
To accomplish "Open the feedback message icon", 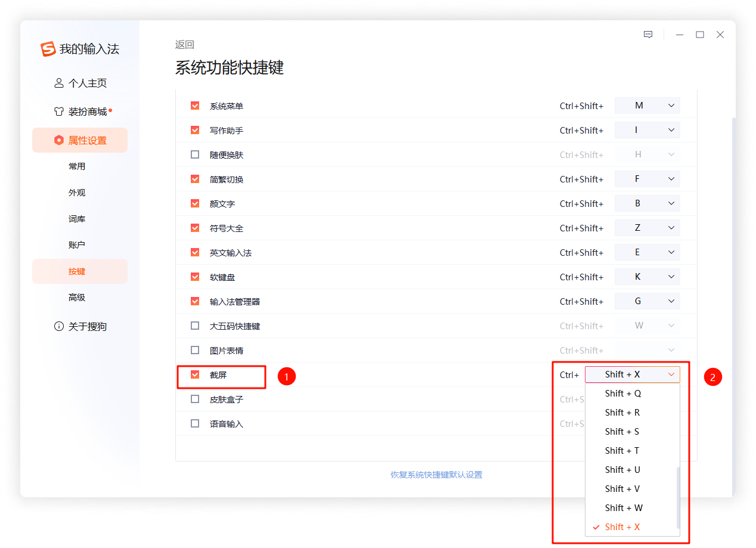I will [648, 35].
